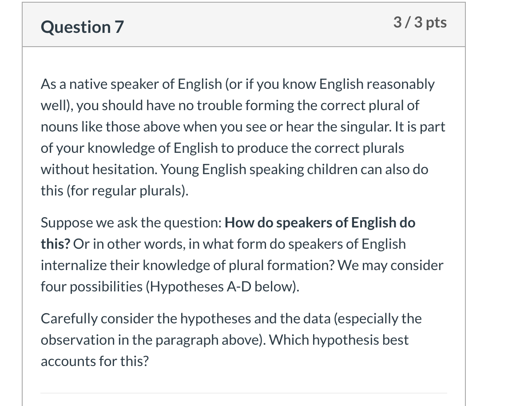The image size is (532, 406).
Task: Click the bold text "How do speakers of English do"
Action: tap(320, 223)
